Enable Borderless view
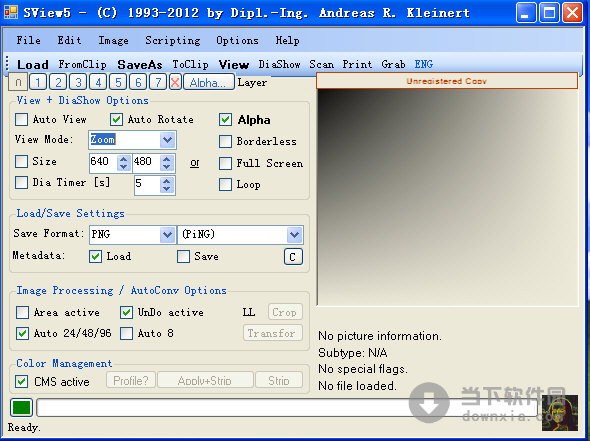This screenshot has width=590, height=441. 225,141
